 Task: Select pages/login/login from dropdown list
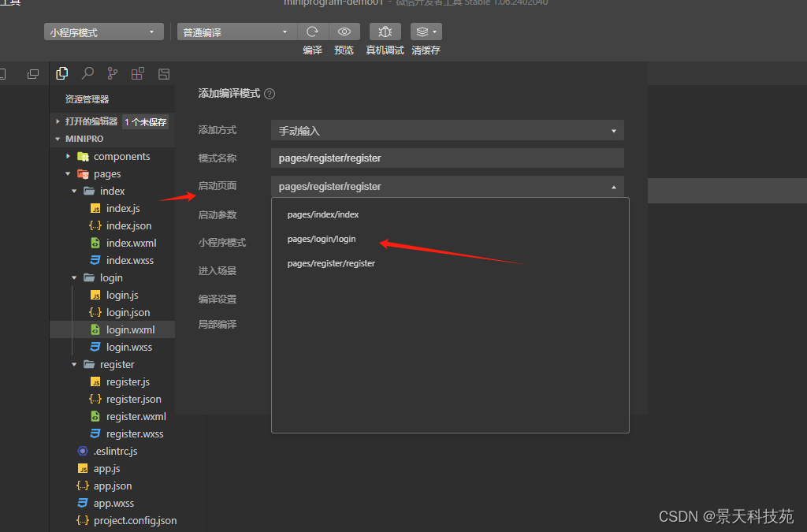(322, 239)
